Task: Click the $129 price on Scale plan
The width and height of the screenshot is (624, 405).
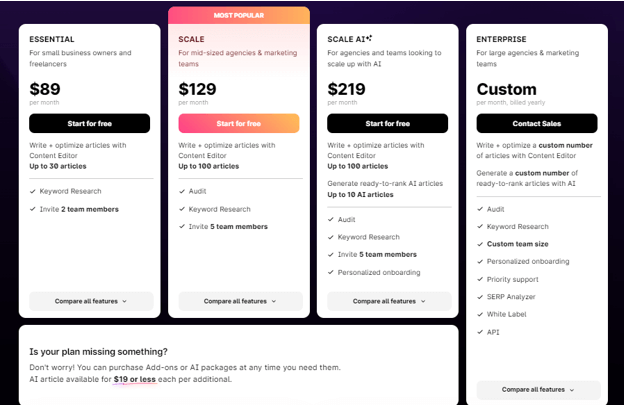Action: (200, 89)
